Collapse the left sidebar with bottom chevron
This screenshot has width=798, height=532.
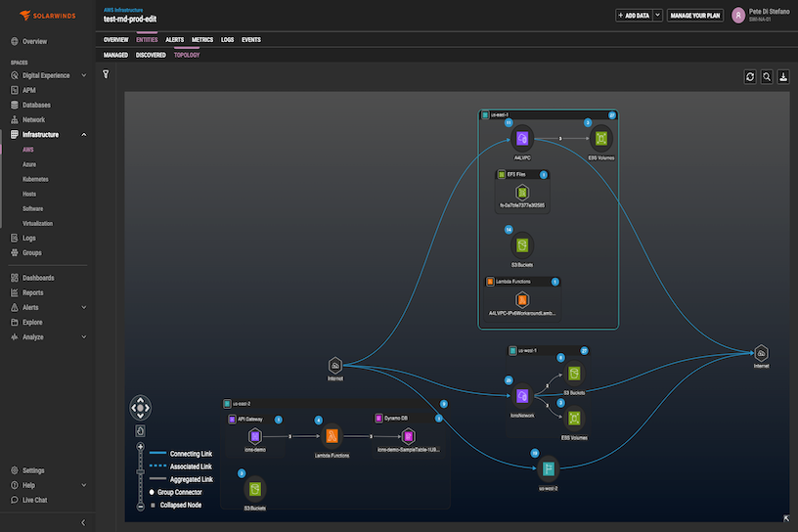pos(83,522)
